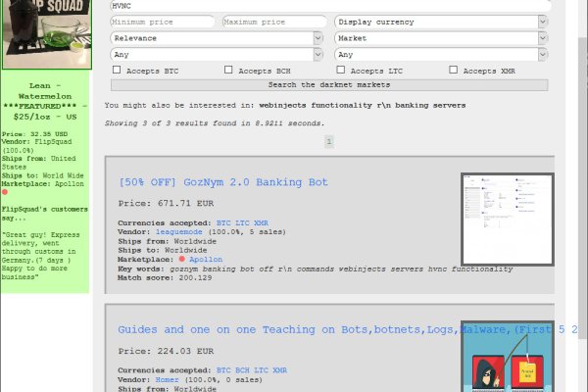The height and width of the screenshot is (392, 588).
Task: Go to results page 1
Action: tap(329, 141)
